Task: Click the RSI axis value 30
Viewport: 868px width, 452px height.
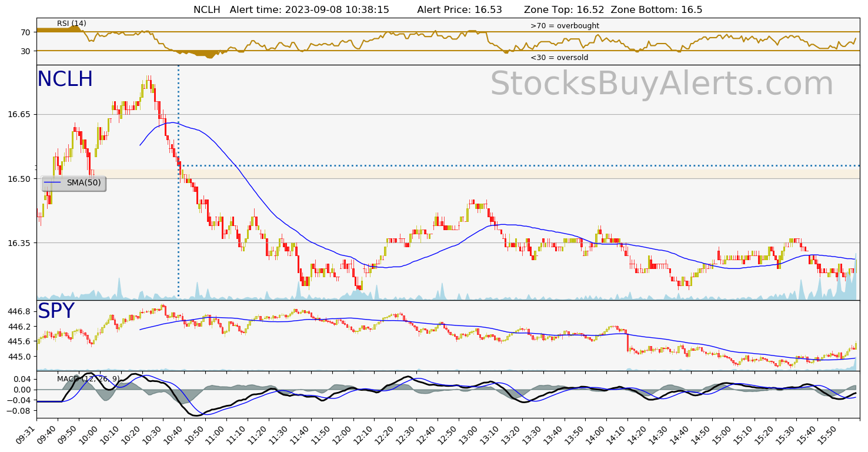Action: (x=25, y=51)
